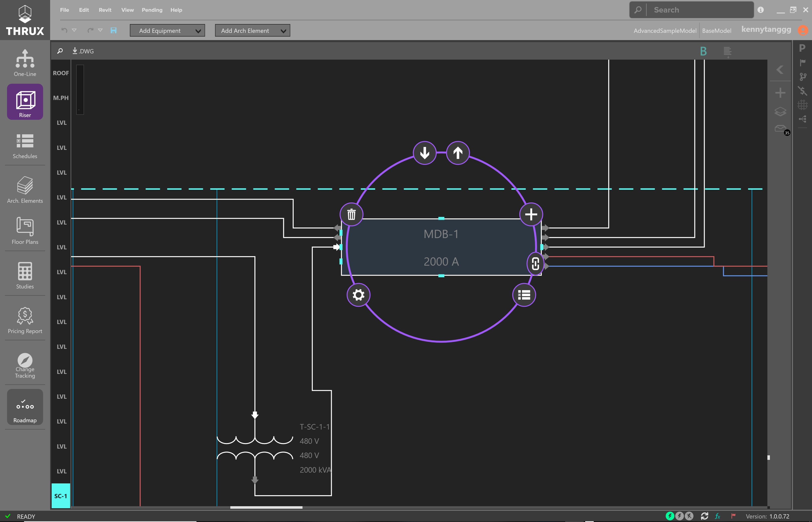Open the schedule list icon on MDB-1 wheel
812x522 pixels.
(524, 295)
